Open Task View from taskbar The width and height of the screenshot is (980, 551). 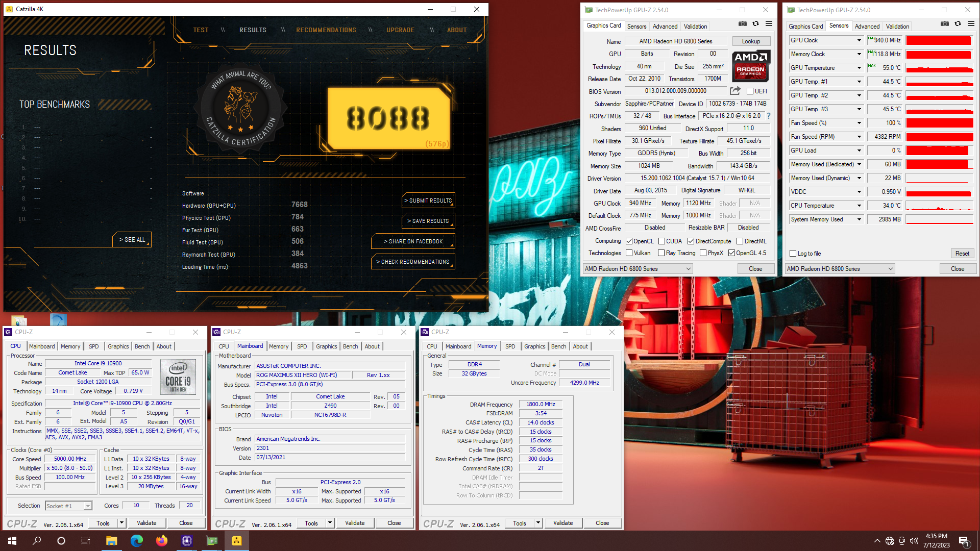pyautogui.click(x=86, y=541)
